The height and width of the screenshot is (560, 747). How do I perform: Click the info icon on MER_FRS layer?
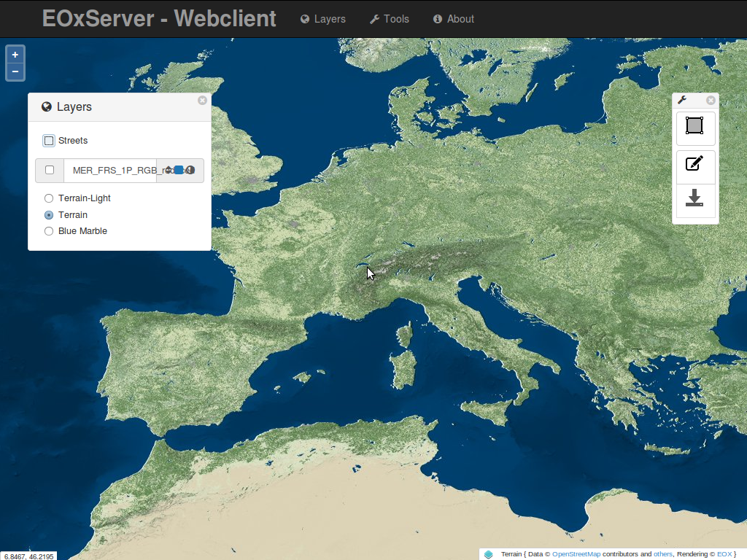[x=190, y=170]
